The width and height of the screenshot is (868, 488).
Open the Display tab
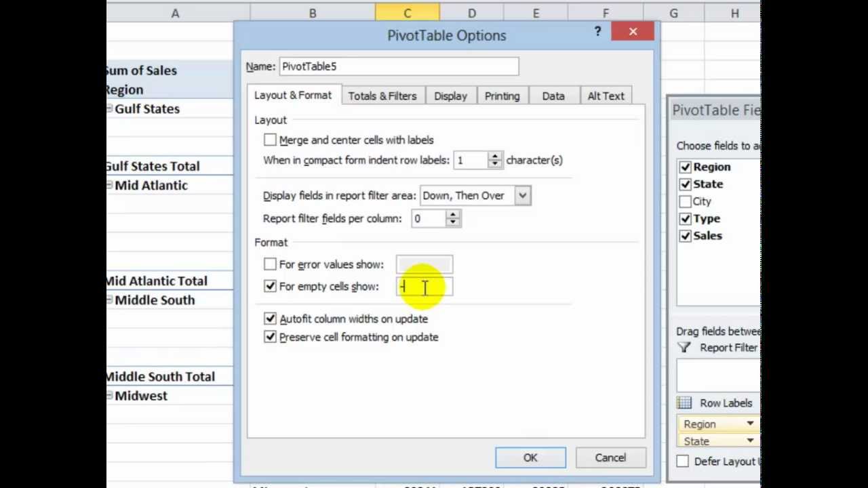pos(451,96)
